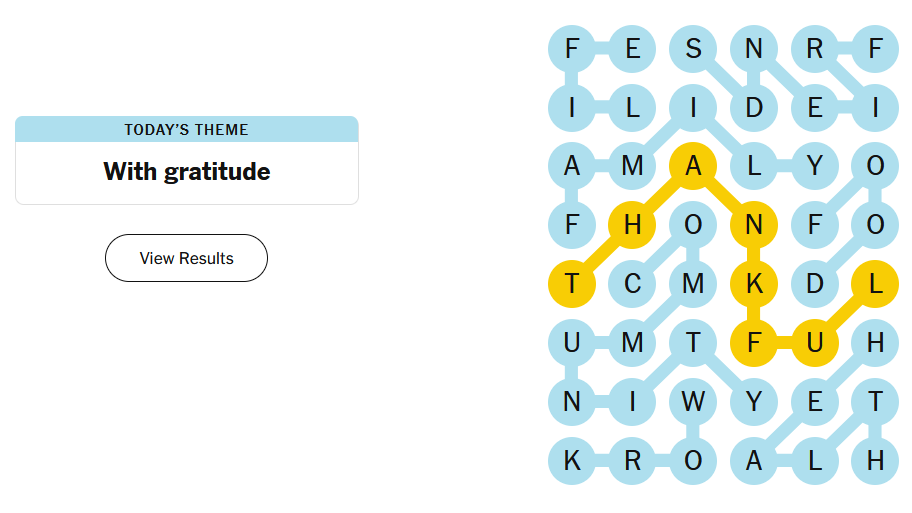Choose the yellow letter L tile
This screenshot has height=513, width=912.
point(875,284)
